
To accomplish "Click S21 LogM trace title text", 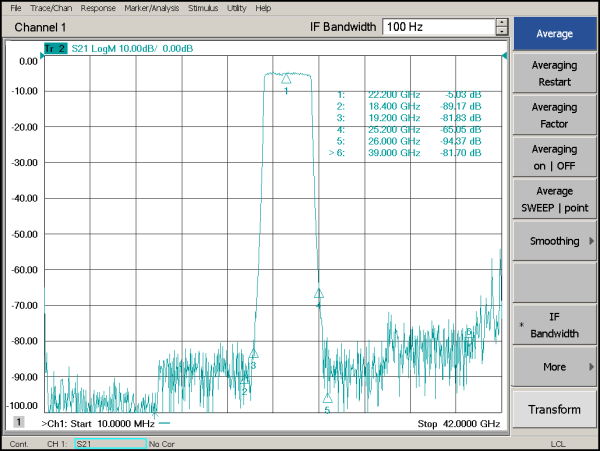I will [x=132, y=49].
